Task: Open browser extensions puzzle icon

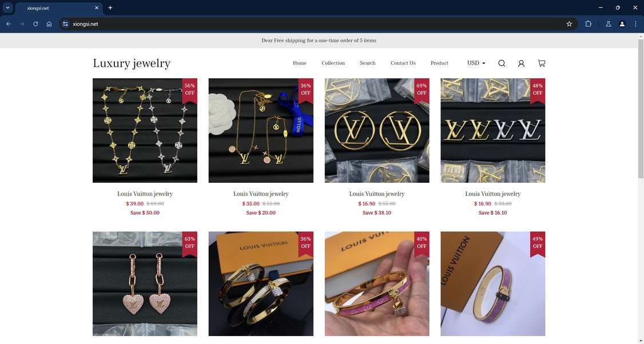Action: point(588,24)
